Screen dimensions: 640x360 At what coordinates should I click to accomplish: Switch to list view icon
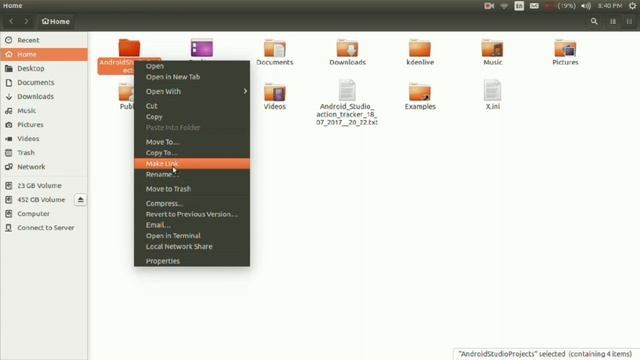(x=613, y=22)
